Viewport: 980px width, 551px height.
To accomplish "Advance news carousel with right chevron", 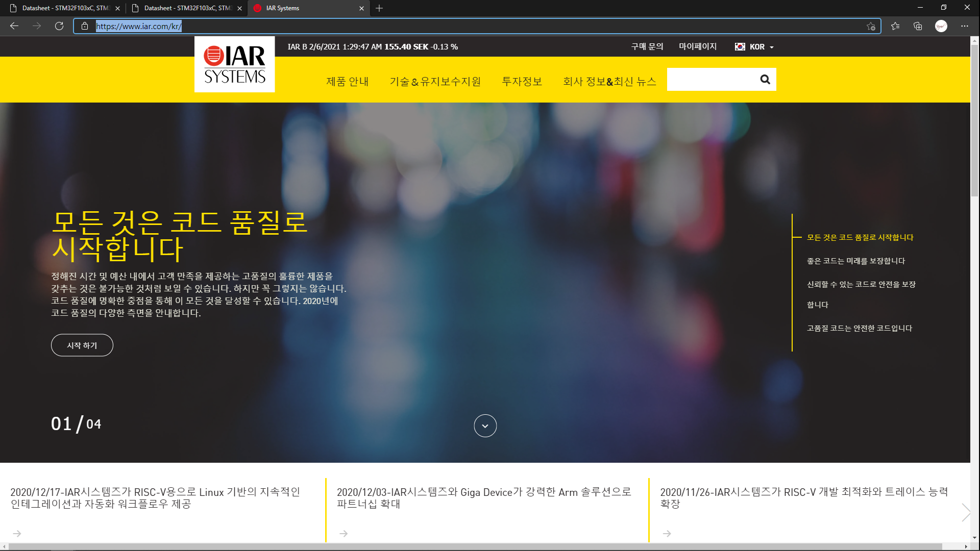I will pyautogui.click(x=965, y=512).
